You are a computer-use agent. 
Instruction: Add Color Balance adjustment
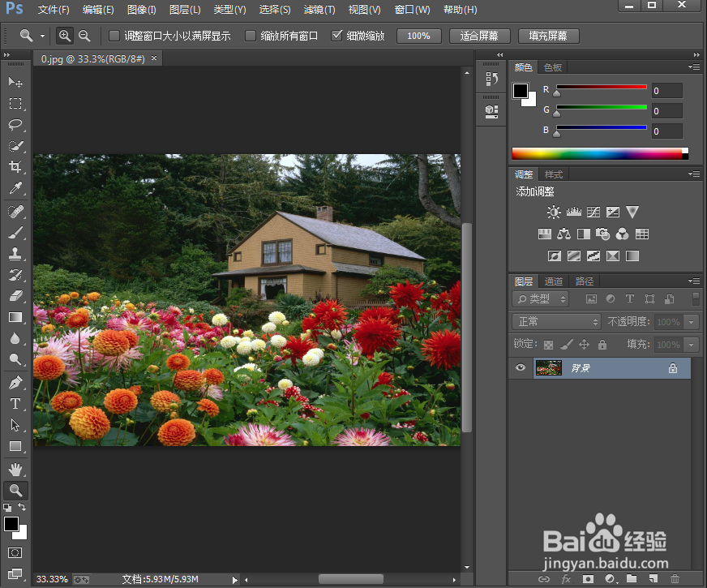(x=563, y=234)
